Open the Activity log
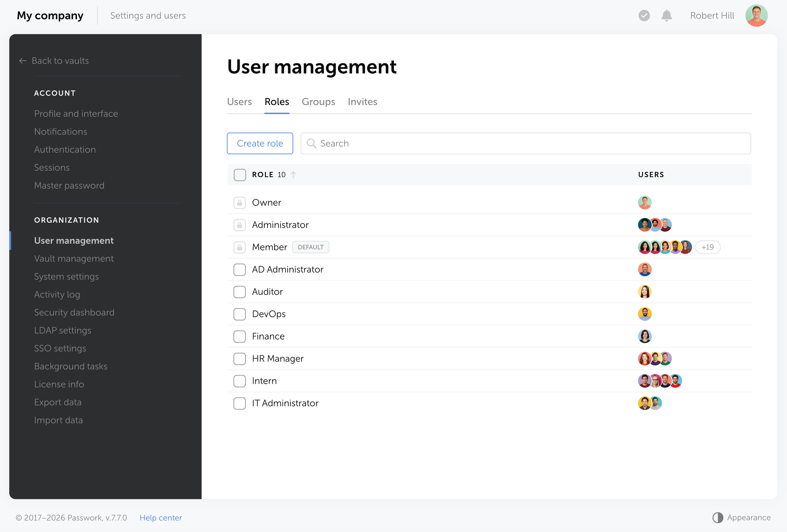 (x=57, y=294)
